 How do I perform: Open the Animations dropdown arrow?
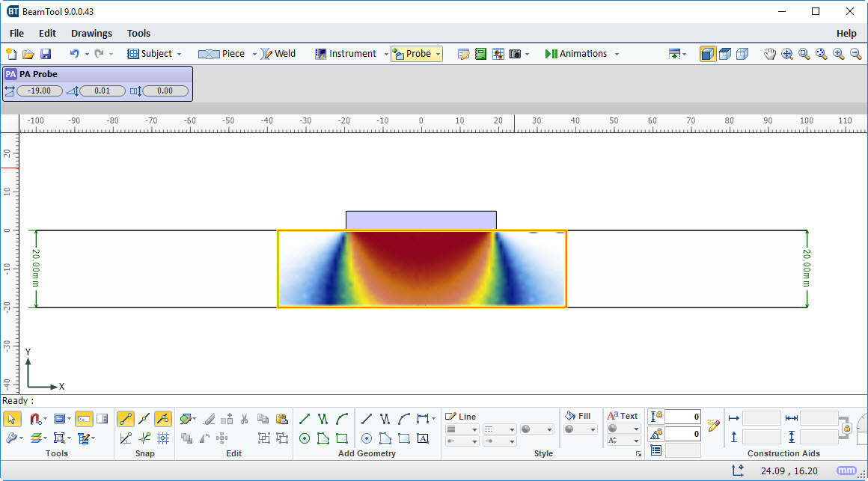[x=617, y=54]
